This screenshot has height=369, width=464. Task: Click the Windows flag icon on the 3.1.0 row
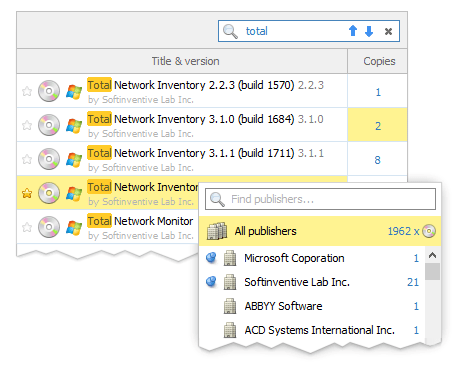(74, 126)
